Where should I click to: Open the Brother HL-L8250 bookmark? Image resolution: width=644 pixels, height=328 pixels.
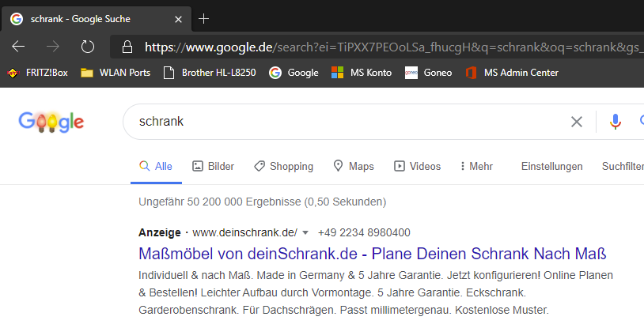coord(210,73)
